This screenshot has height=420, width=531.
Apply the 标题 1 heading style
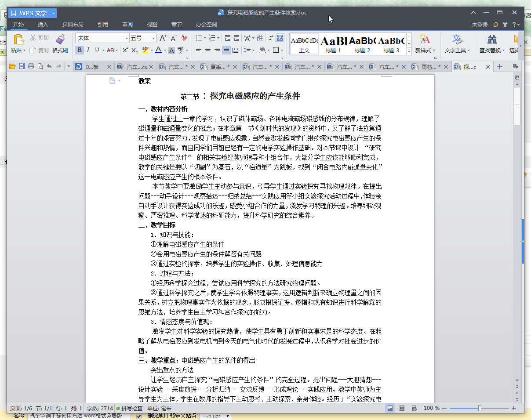point(333,43)
